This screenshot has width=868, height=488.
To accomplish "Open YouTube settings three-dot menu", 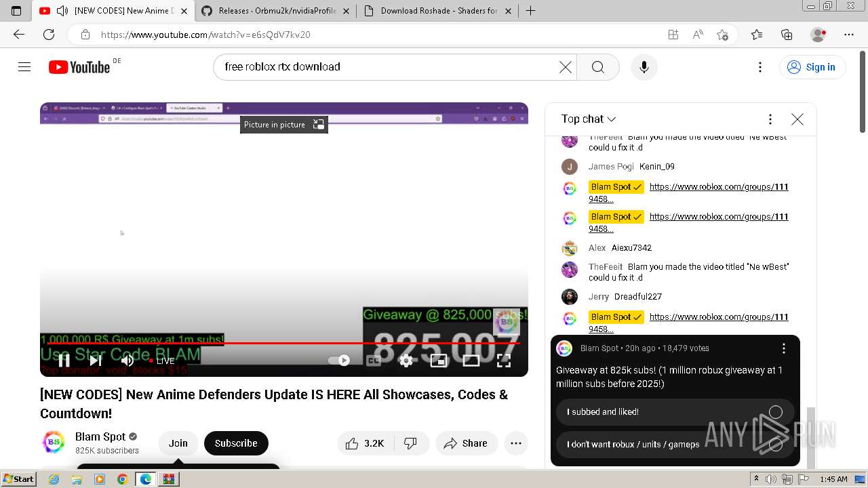I will pyautogui.click(x=760, y=67).
